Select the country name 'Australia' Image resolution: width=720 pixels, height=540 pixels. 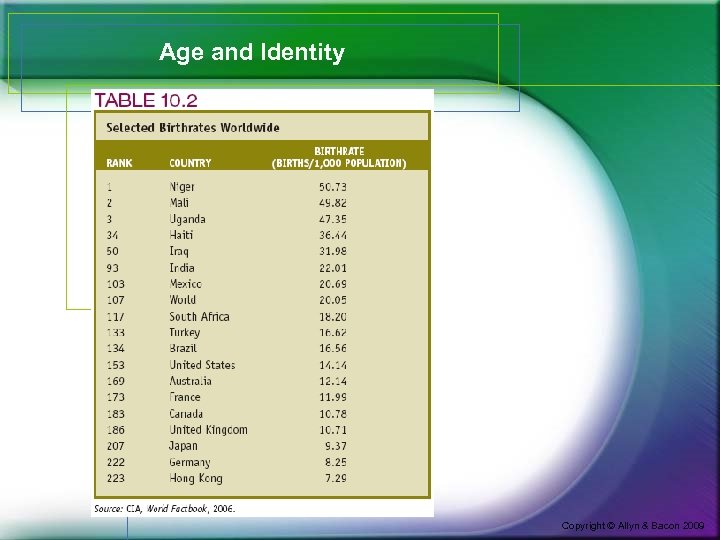(x=191, y=381)
